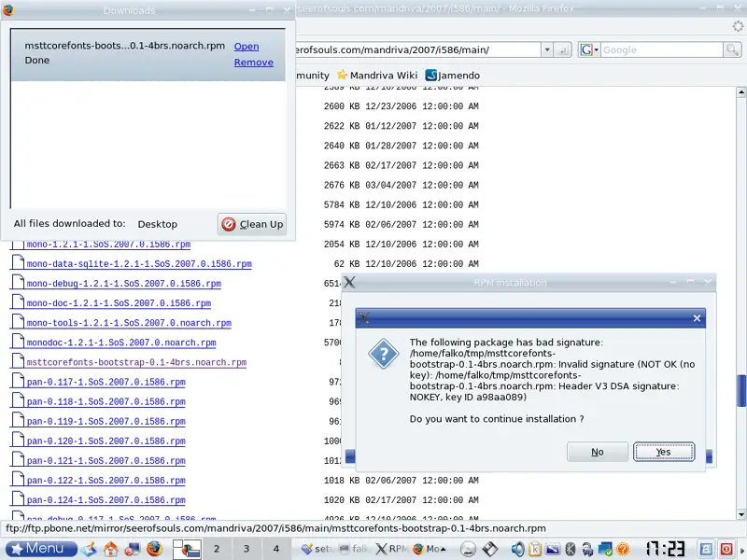The image size is (747, 560).
Task: Click the lock session icon in the panel
Action: pyautogui.click(x=706, y=549)
